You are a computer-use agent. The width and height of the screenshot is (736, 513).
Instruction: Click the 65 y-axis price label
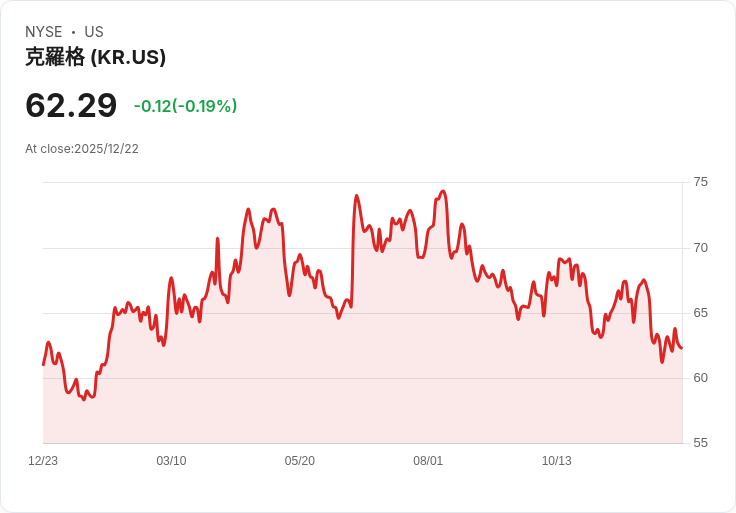coord(700,313)
